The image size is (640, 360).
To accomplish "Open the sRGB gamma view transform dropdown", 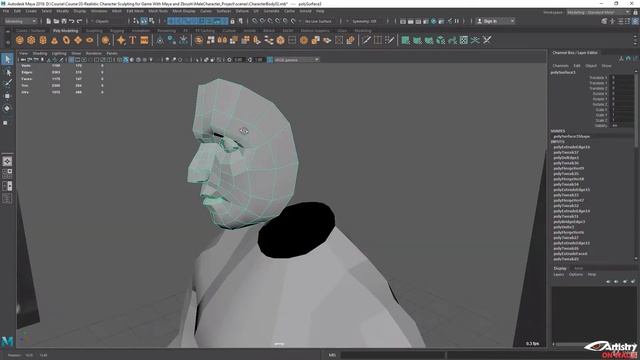I will coord(296,60).
